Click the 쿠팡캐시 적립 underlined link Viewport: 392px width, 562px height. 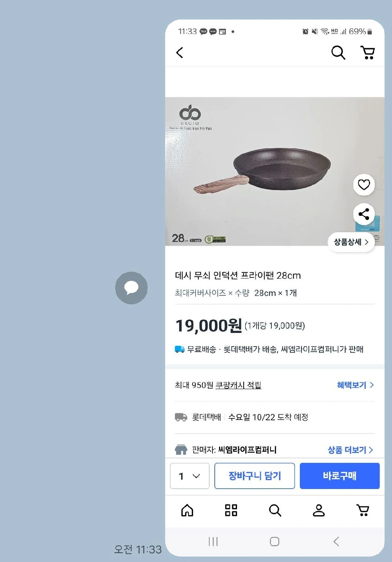point(238,385)
